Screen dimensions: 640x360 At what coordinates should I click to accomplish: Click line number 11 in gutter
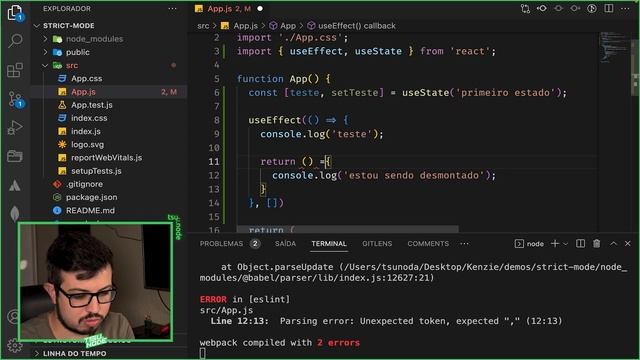point(214,162)
